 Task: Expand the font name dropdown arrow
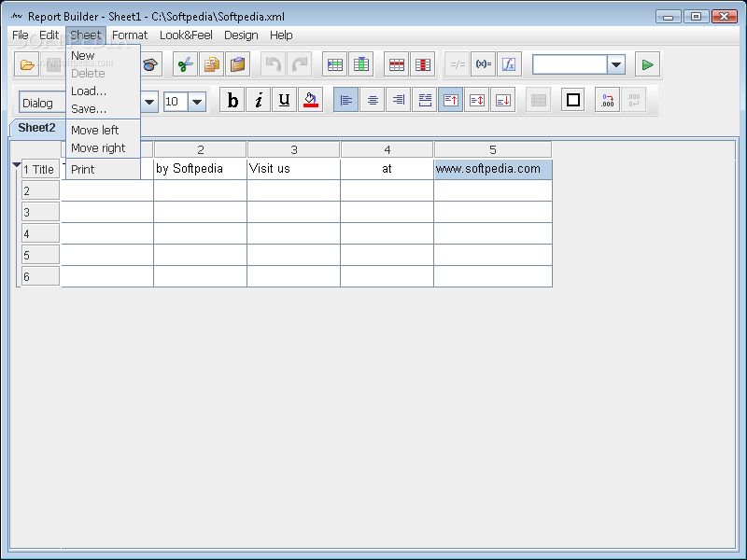pos(149,102)
